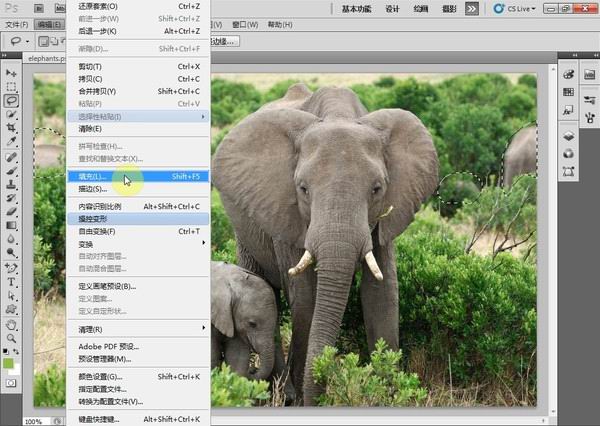Select the Eyedropper tool
Viewport: 600px width, 426px height.
pyautogui.click(x=11, y=143)
